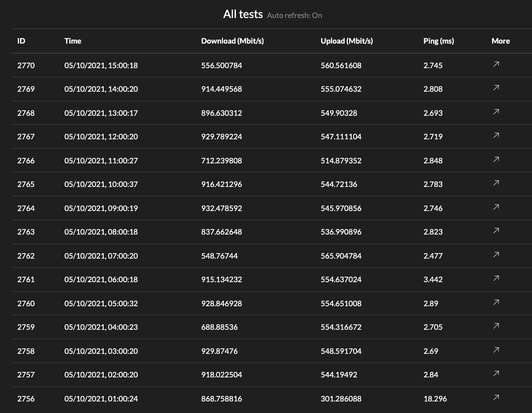Click upload value 536.990896
Viewport: 532px width, 413px height.
341,232
